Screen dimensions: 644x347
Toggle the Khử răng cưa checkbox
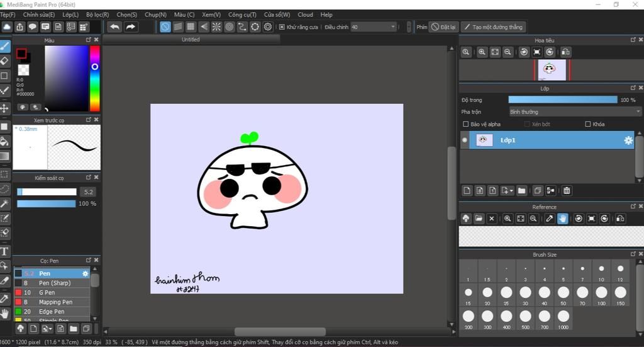[x=282, y=27]
